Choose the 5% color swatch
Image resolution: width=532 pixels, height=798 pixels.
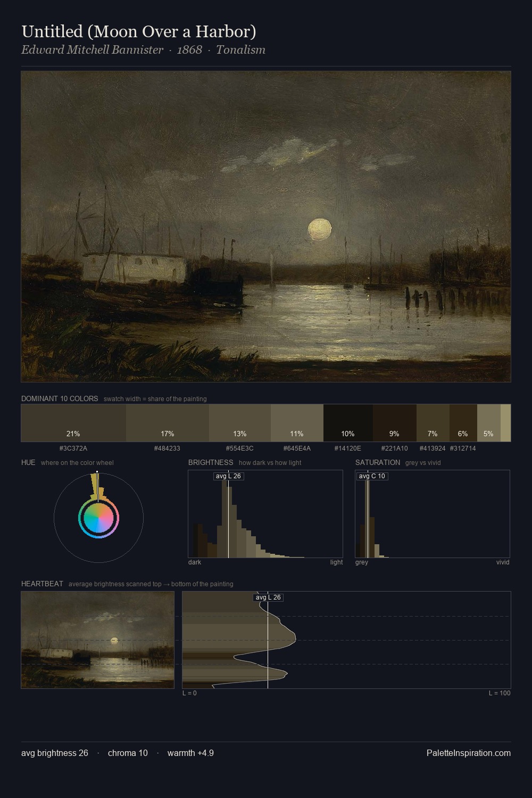click(489, 423)
